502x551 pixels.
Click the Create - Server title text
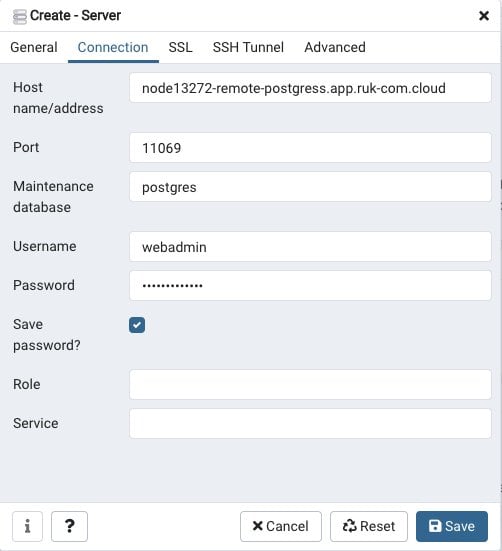pos(75,15)
